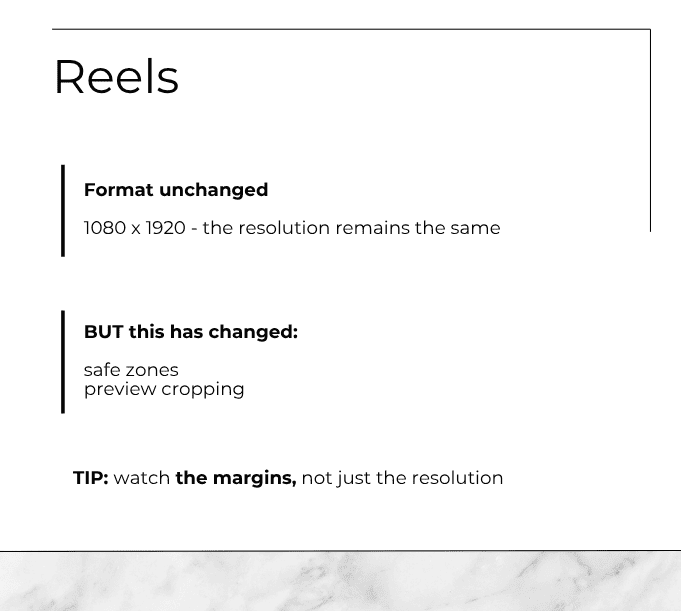Click the marble texture banner at the bottom

click(x=340, y=581)
